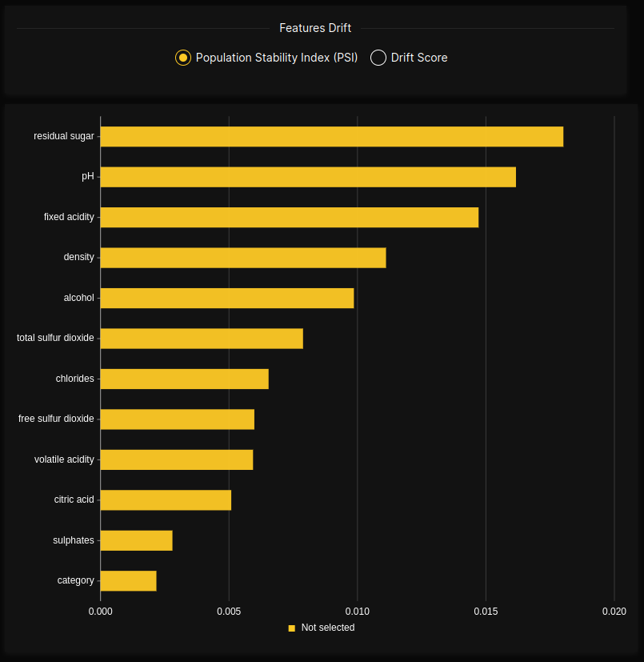
Task: Click the residual sugar bar
Action: pyautogui.click(x=331, y=137)
